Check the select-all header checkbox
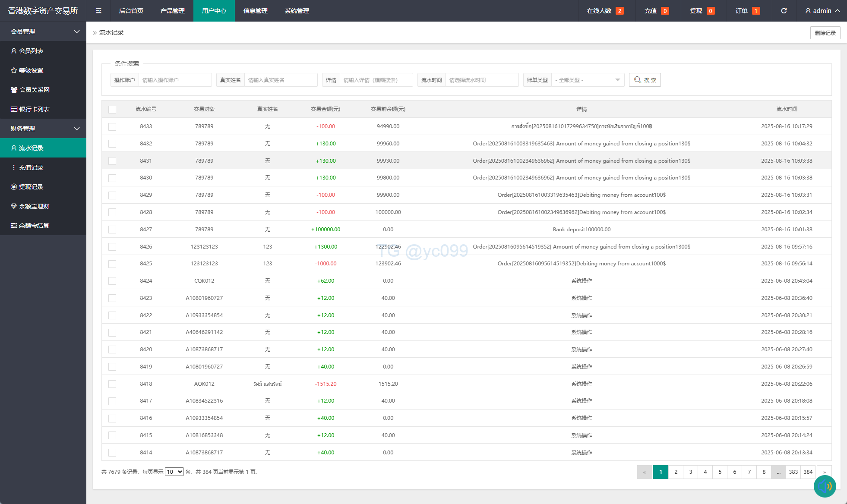This screenshot has height=504, width=847. pos(112,109)
